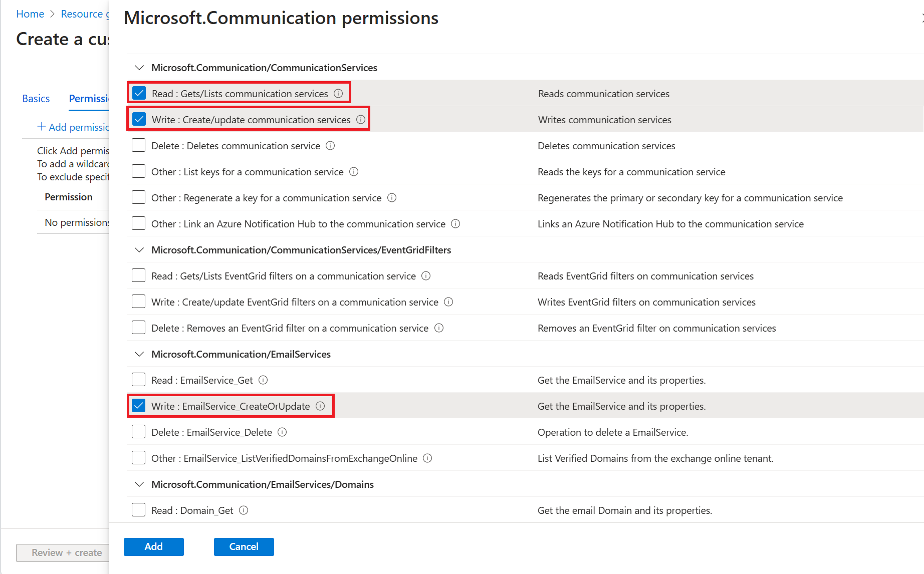
Task: Click info icon on Link an Azure Notification Hub permission
Action: (x=455, y=224)
